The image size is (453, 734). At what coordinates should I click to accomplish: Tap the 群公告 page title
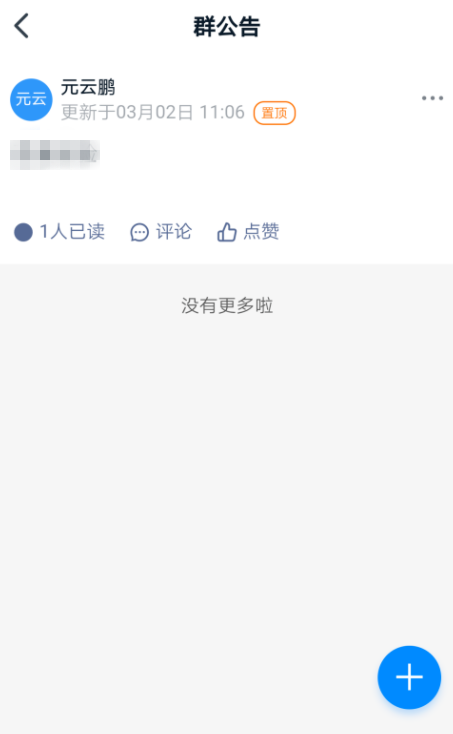pyautogui.click(x=226, y=27)
